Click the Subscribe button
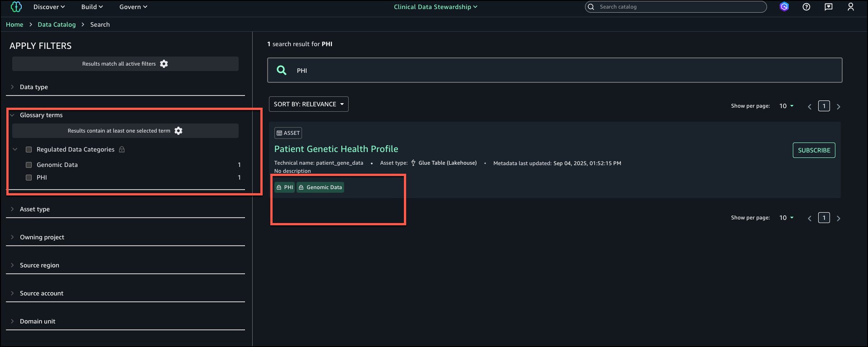 814,150
